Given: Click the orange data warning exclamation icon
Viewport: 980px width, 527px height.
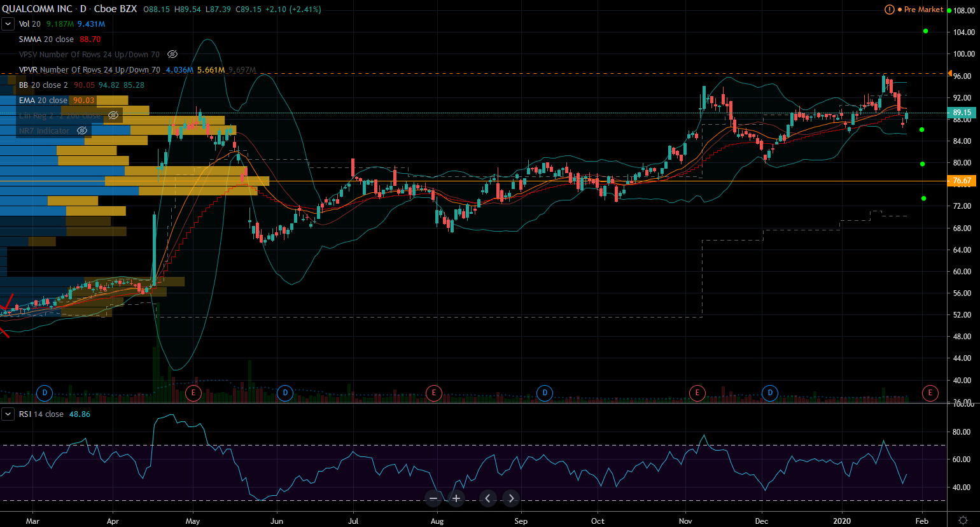Looking at the screenshot, I should [890, 10].
